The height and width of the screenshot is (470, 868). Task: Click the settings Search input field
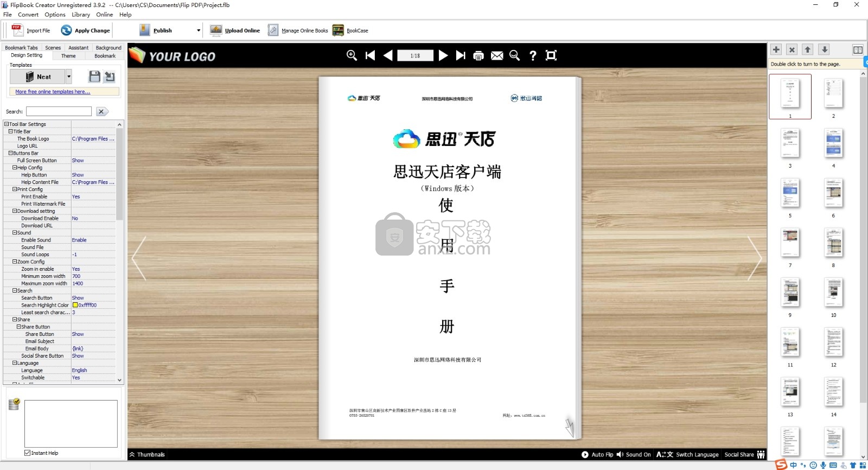[59, 111]
